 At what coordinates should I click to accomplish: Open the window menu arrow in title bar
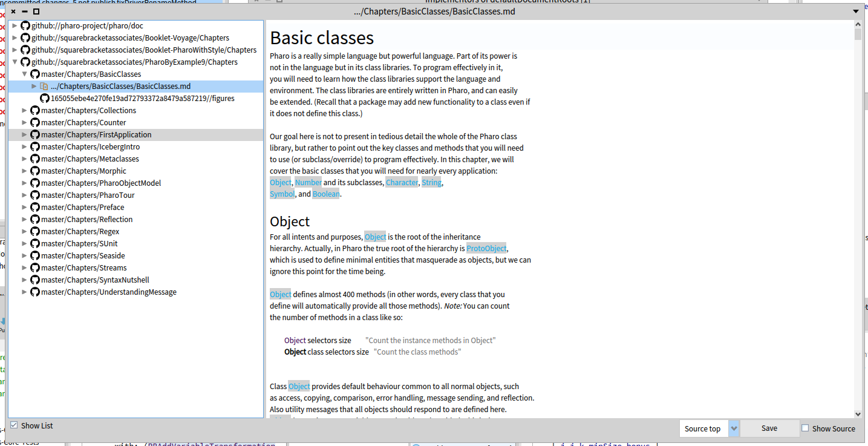tap(856, 11)
